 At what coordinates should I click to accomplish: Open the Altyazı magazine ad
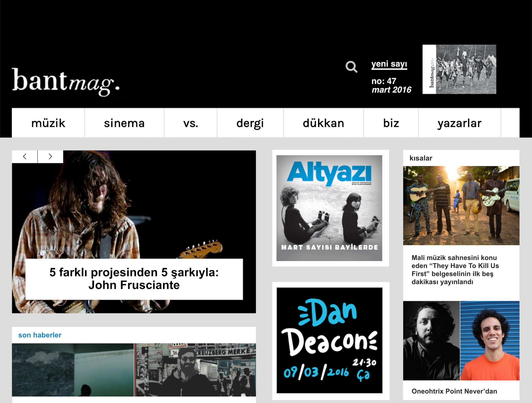(x=329, y=208)
